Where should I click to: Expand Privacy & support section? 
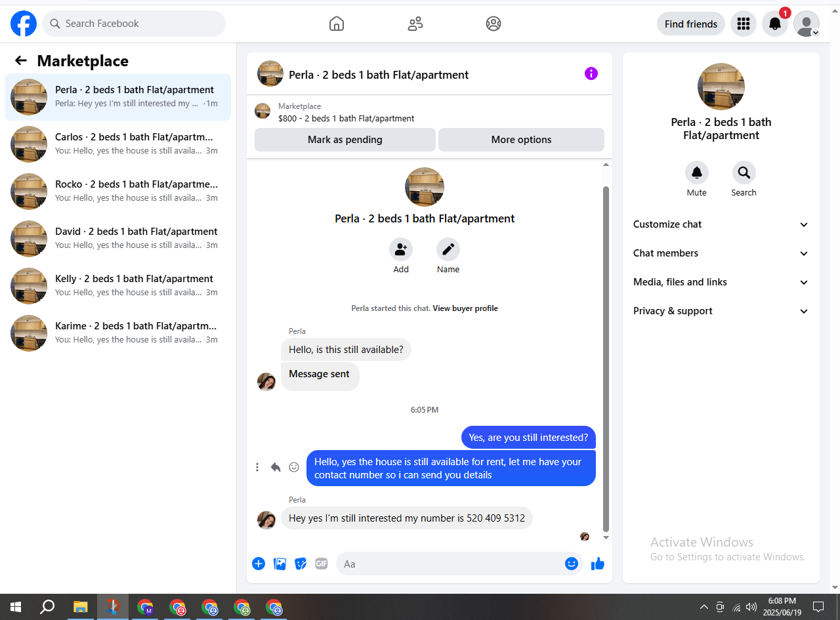(x=721, y=311)
